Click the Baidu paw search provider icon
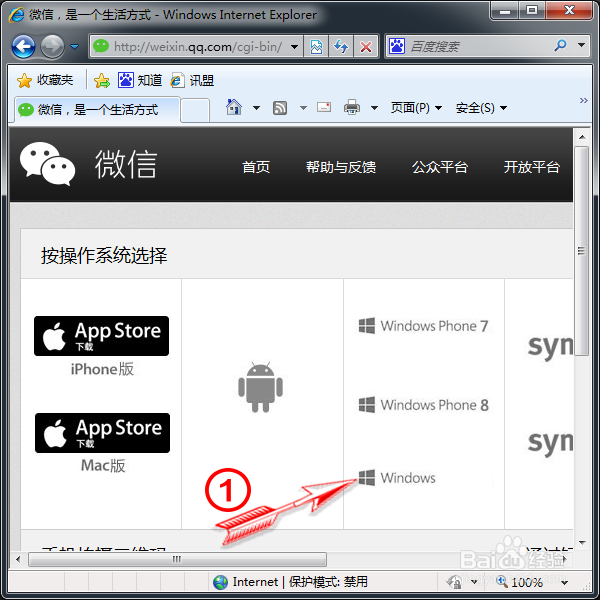 tap(397, 46)
